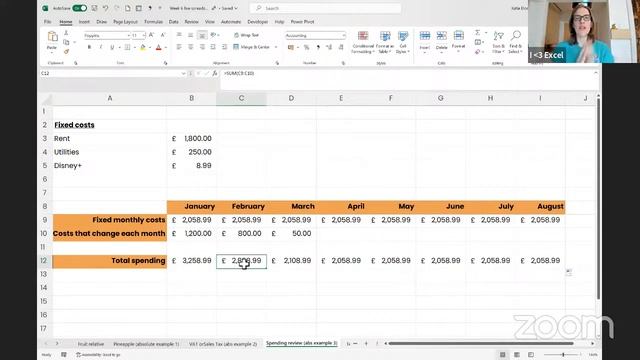Click Format cells button
The width and height of the screenshot is (640, 360).
[458, 41]
